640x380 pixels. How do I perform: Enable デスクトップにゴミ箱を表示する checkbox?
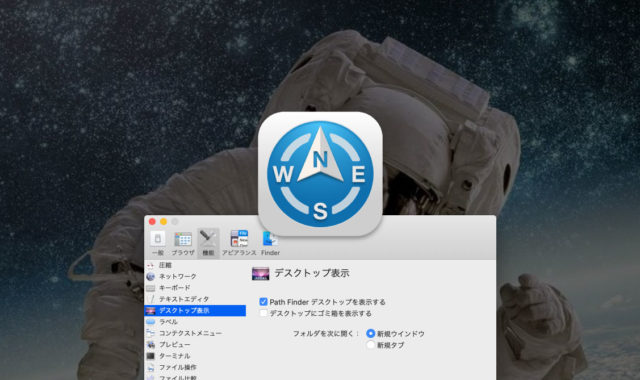click(x=263, y=313)
